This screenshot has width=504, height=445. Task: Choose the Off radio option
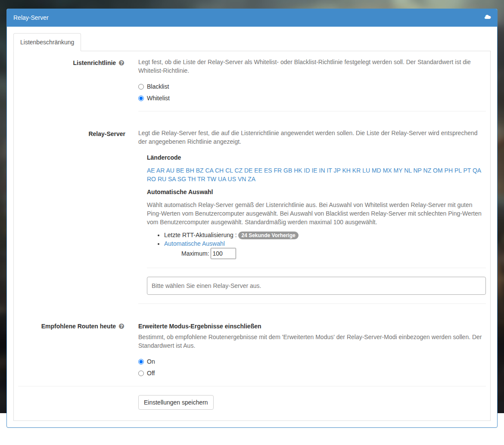pyautogui.click(x=141, y=374)
